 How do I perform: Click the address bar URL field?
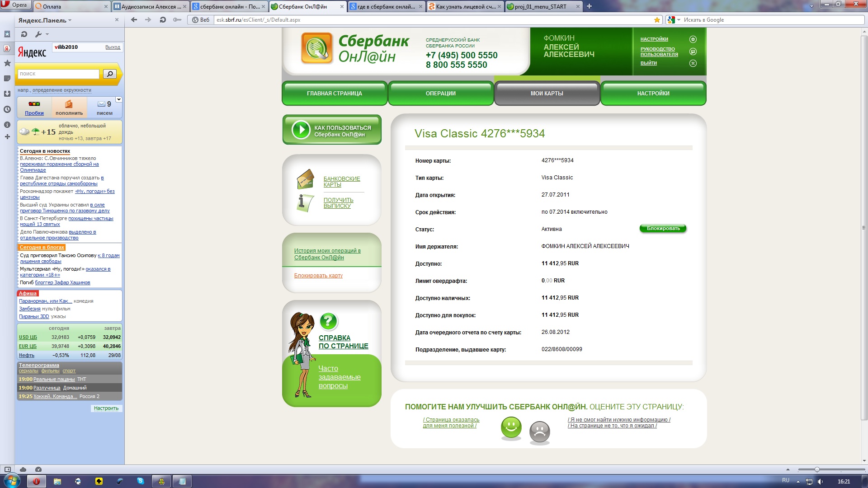coord(433,20)
